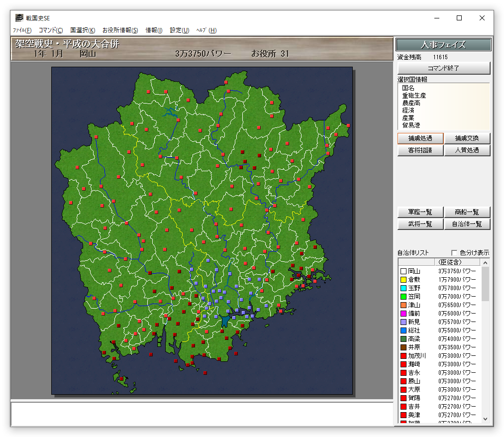Click the list scrollbar down arrow
This screenshot has width=504, height=437.
pos(485,420)
